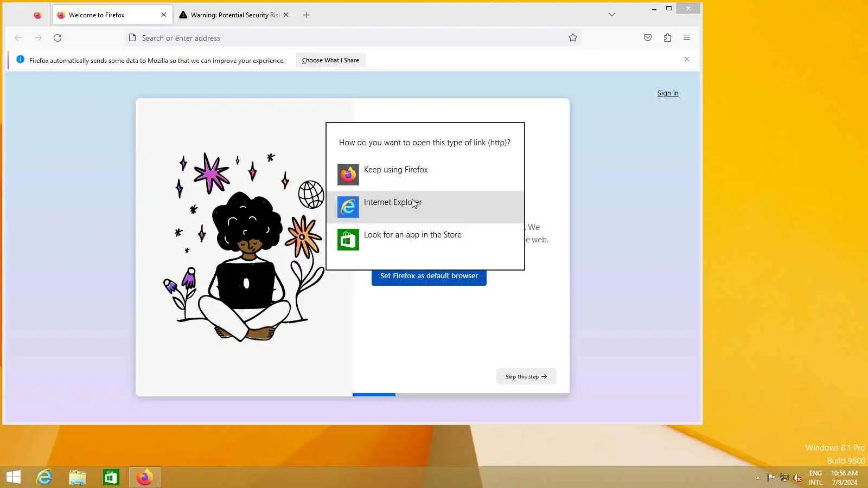Minimize the Firefox window

coord(654,9)
